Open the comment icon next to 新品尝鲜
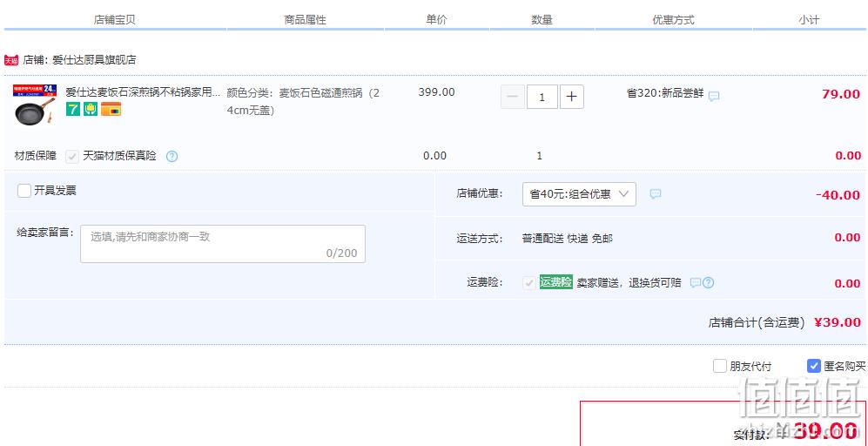868x446 pixels. [714, 96]
